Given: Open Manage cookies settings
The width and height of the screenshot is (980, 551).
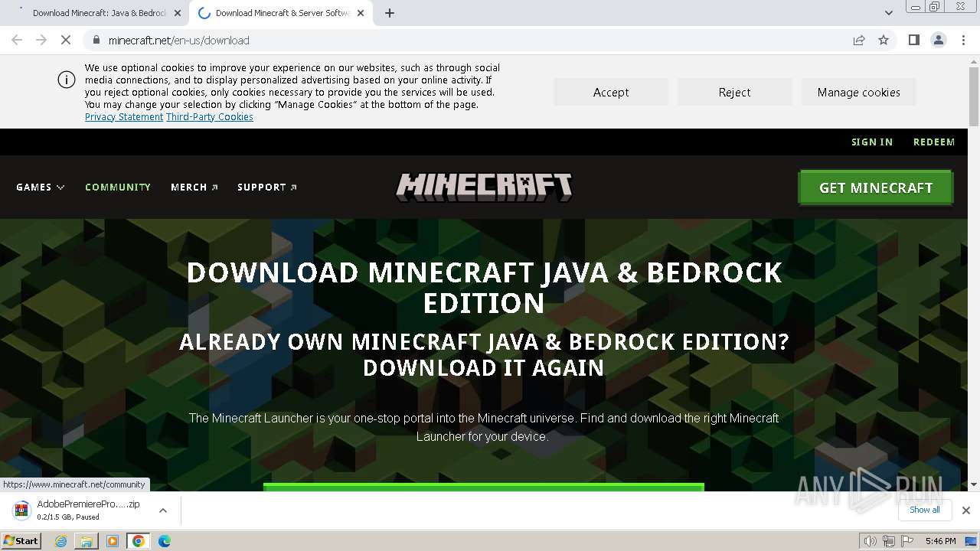Looking at the screenshot, I should click(858, 92).
